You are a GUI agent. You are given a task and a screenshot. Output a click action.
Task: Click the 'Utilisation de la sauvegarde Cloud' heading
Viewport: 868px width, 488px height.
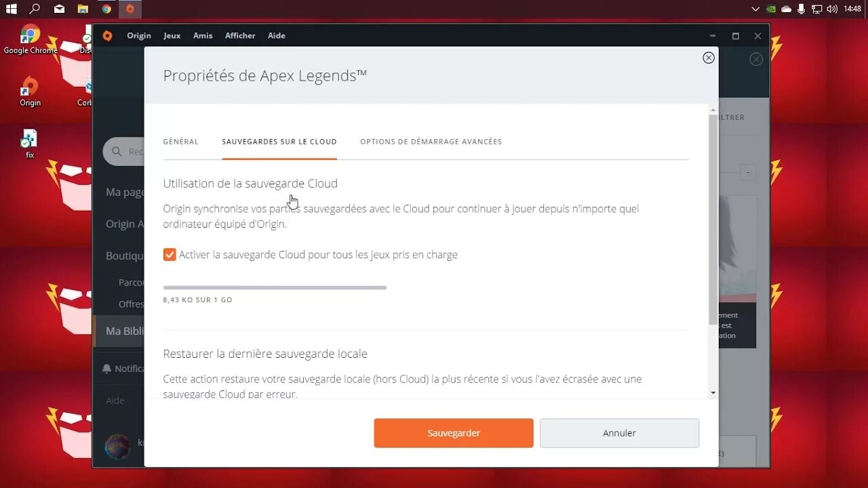click(250, 184)
